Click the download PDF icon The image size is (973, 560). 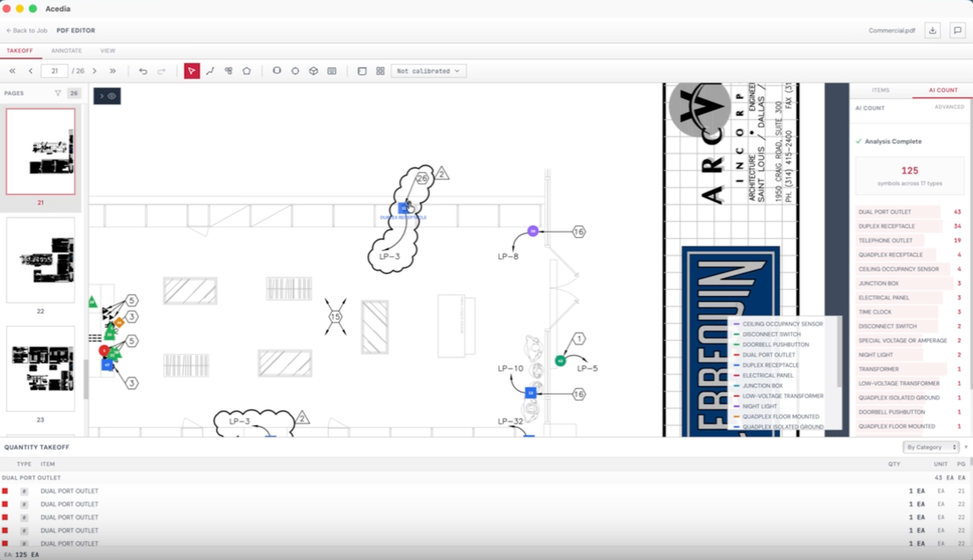click(x=932, y=30)
